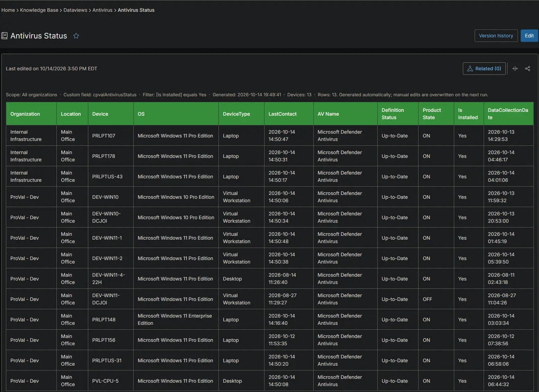Click the document icon beside Antivirus Status title
Screen dimensions: 539x392
5,36
